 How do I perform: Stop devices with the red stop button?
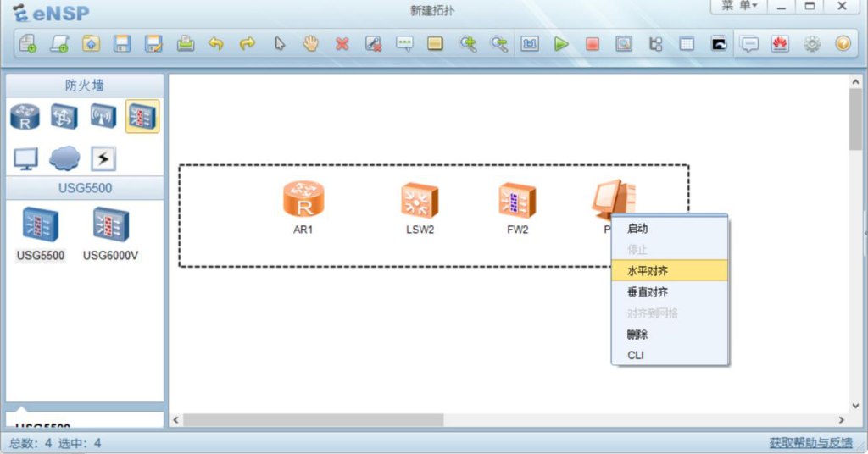(x=593, y=44)
